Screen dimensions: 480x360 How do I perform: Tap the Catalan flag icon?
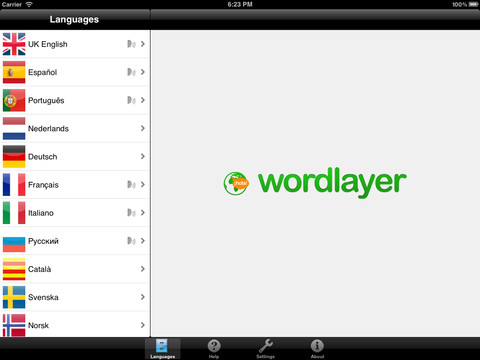14,269
